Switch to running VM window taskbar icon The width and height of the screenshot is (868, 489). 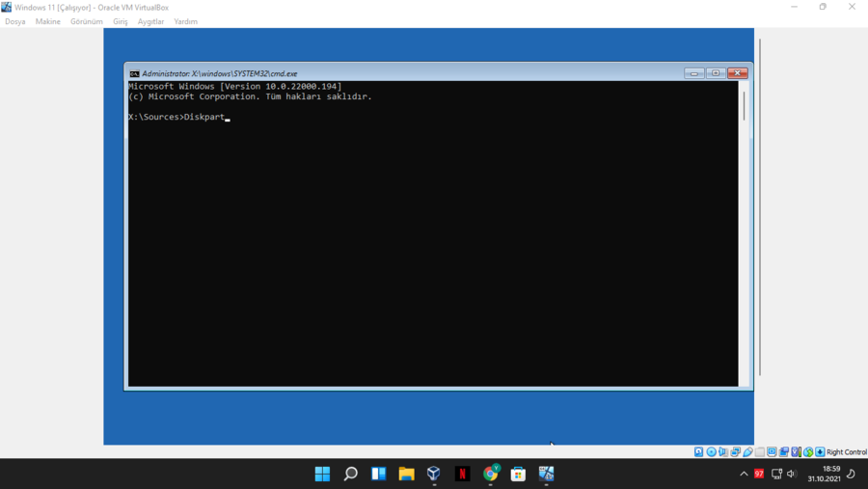[547, 474]
